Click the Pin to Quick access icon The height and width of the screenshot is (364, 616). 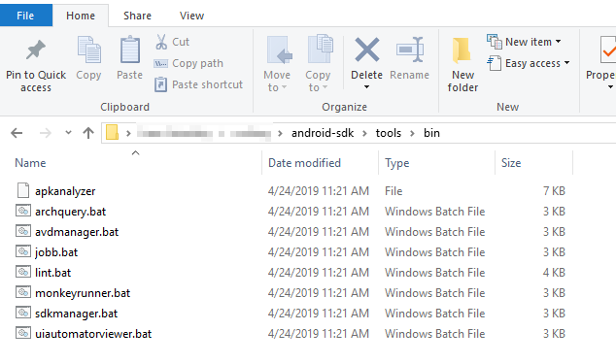click(x=36, y=50)
